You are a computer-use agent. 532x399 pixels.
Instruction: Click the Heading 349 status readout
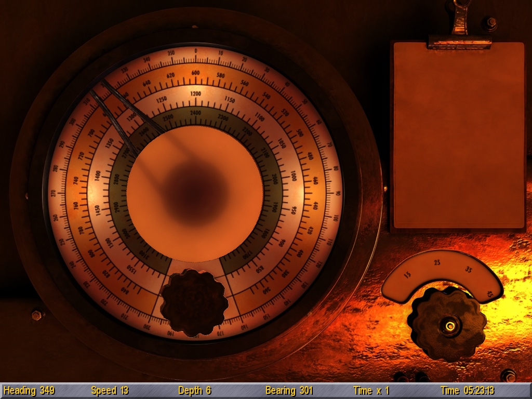(30, 391)
